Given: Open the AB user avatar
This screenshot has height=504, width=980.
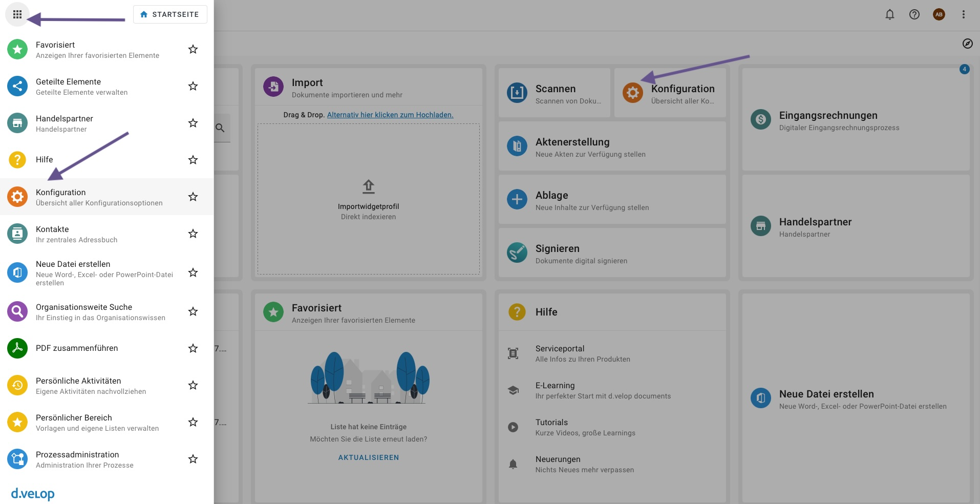Looking at the screenshot, I should pyautogui.click(x=939, y=14).
